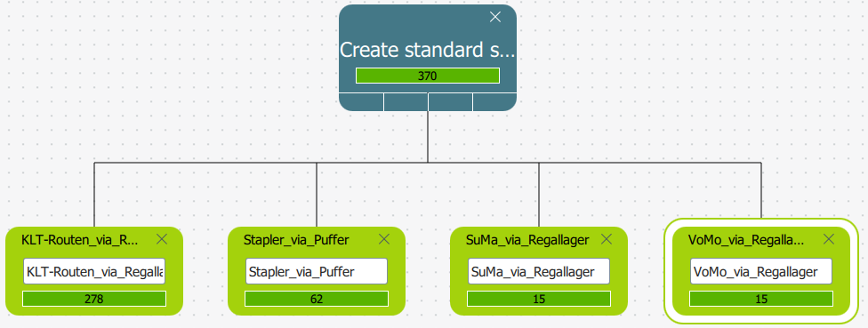
Task: Select the VoMo_via_Regallager input box
Action: click(x=761, y=271)
